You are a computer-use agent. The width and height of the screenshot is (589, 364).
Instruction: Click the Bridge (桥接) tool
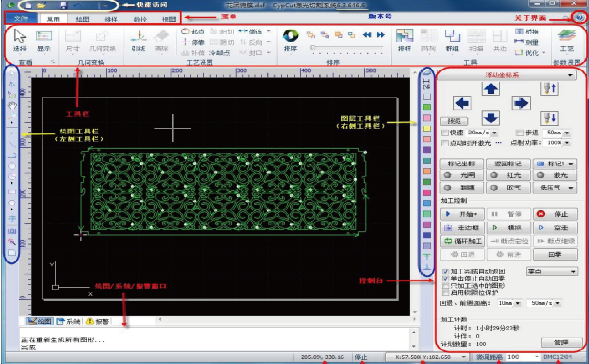pyautogui.click(x=527, y=31)
